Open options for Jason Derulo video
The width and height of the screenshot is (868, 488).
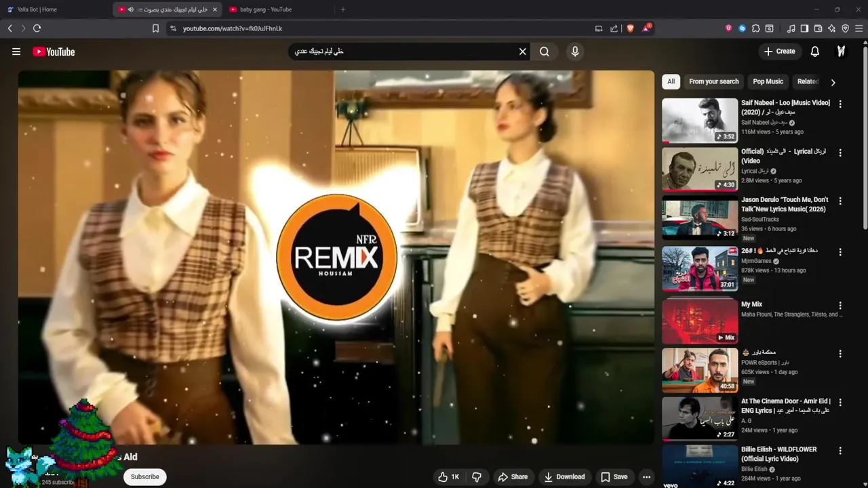840,201
